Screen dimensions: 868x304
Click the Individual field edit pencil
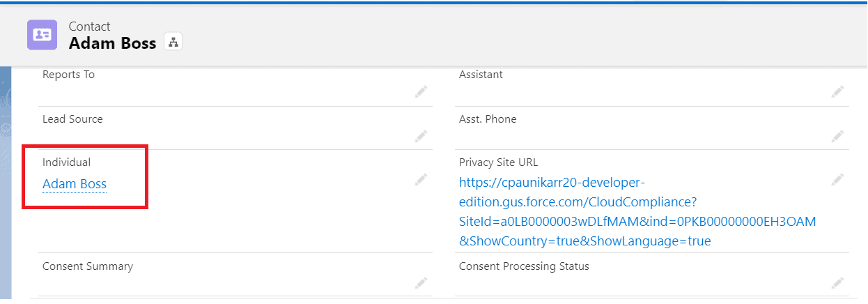(x=421, y=180)
